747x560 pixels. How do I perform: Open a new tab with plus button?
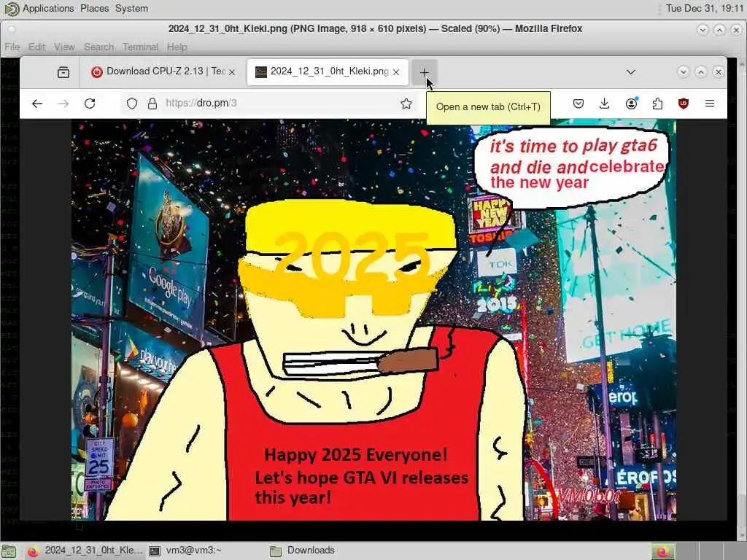[424, 72]
